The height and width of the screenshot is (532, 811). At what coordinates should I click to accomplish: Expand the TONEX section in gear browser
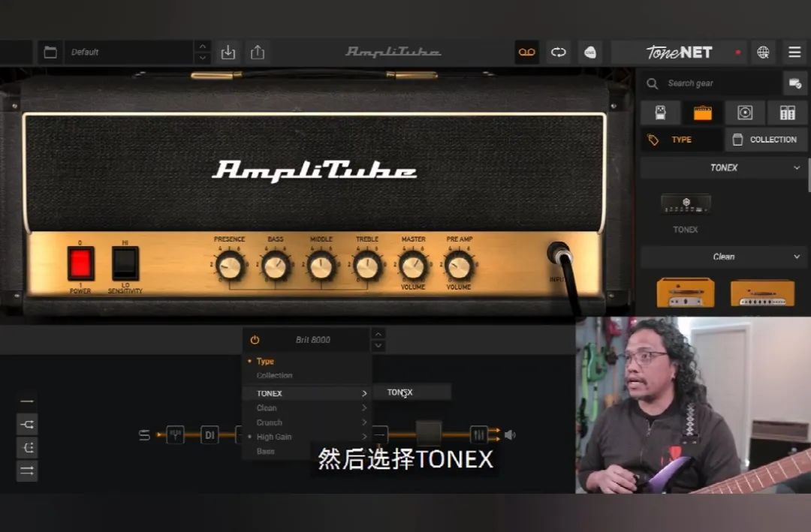[724, 167]
